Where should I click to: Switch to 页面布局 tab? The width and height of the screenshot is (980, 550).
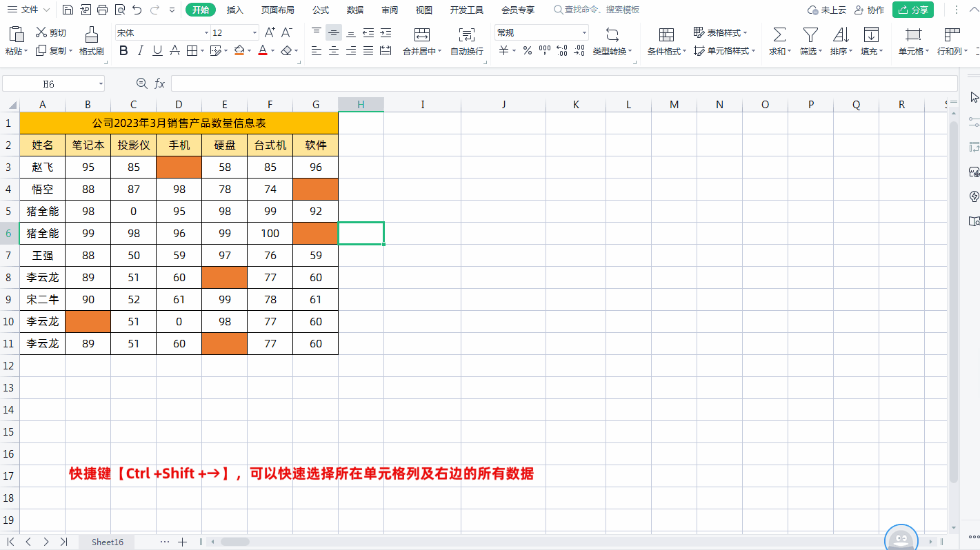pos(278,10)
